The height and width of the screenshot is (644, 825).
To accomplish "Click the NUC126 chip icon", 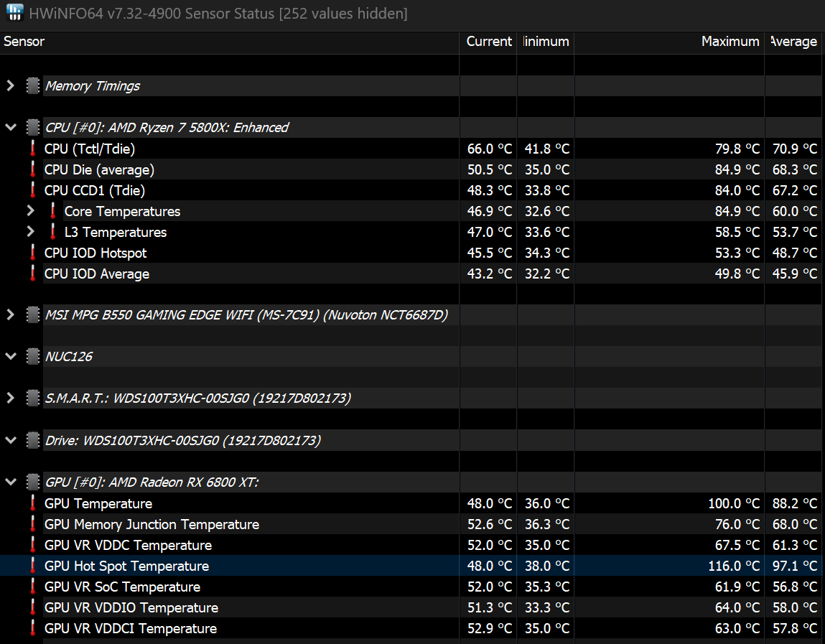I will [x=32, y=356].
